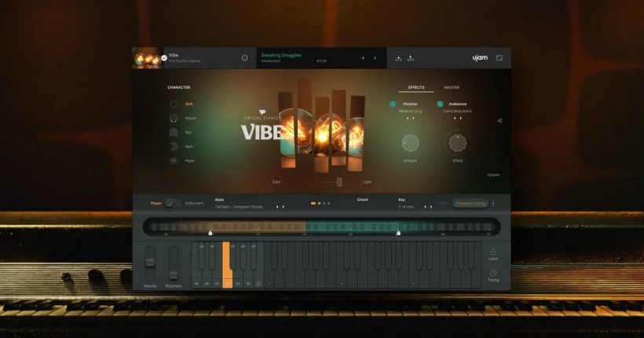The width and height of the screenshot is (644, 338).
Task: Switch to the Effects tab
Action: (x=415, y=88)
